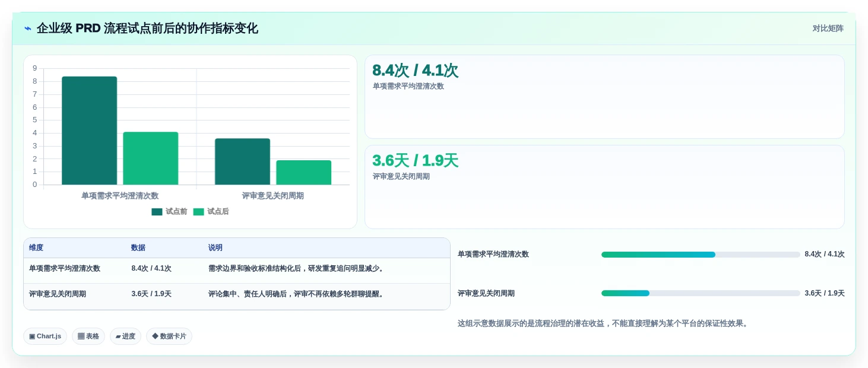The width and height of the screenshot is (868, 368).
Task: Click the dark teal 试点前 legend swatch
Action: (x=157, y=212)
